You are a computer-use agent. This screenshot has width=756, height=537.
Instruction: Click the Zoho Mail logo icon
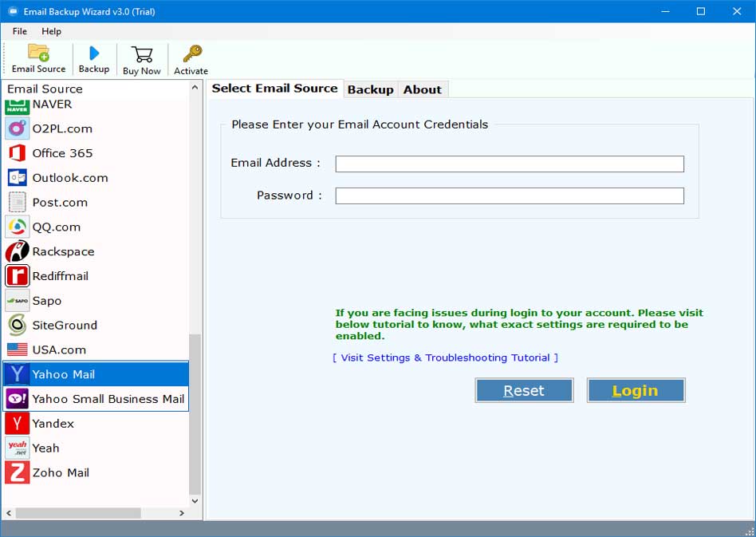click(x=17, y=473)
